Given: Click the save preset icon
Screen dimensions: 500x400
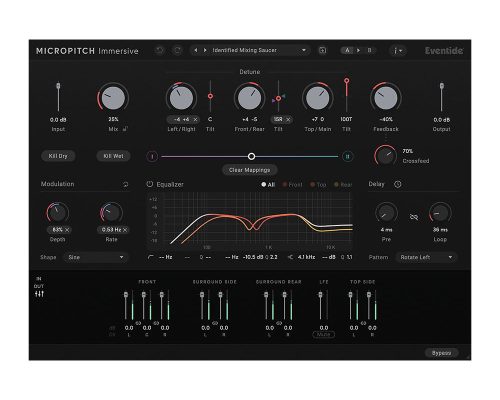Looking at the screenshot, I should click(x=322, y=50).
